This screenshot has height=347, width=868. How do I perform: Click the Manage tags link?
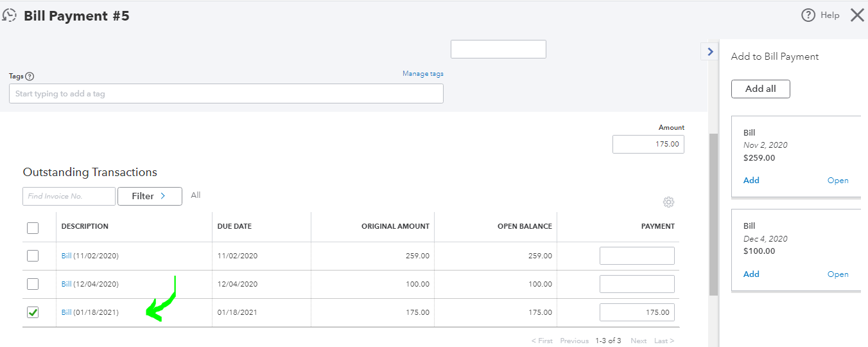(x=422, y=74)
